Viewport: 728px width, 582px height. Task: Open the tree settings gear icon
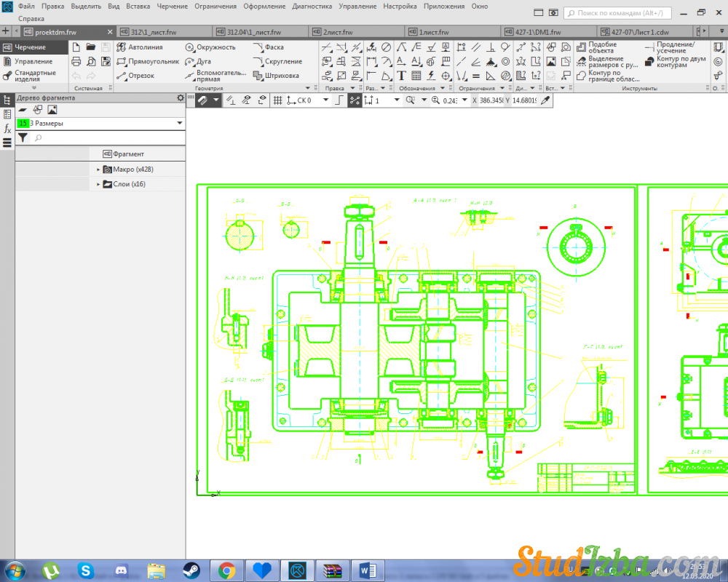point(181,97)
